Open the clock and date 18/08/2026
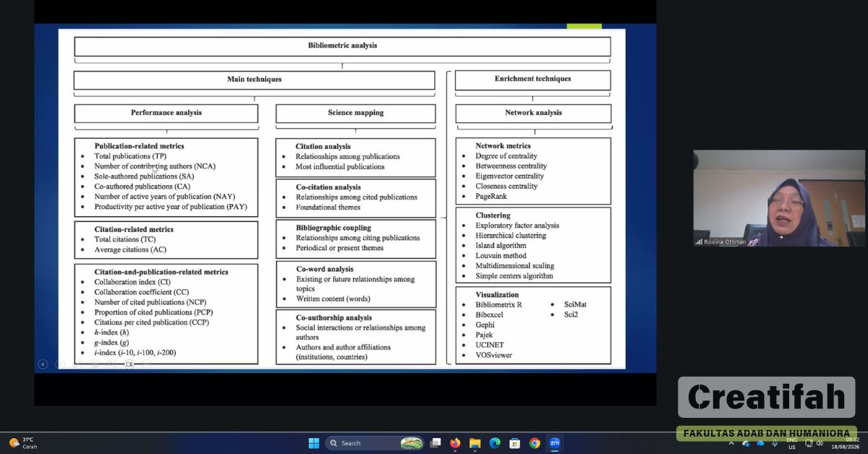The width and height of the screenshot is (868, 454). pyautogui.click(x=846, y=443)
